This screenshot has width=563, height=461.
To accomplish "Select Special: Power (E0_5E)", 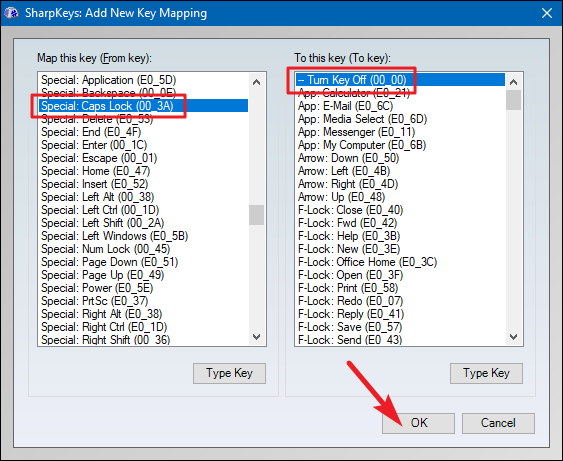I will [143, 288].
